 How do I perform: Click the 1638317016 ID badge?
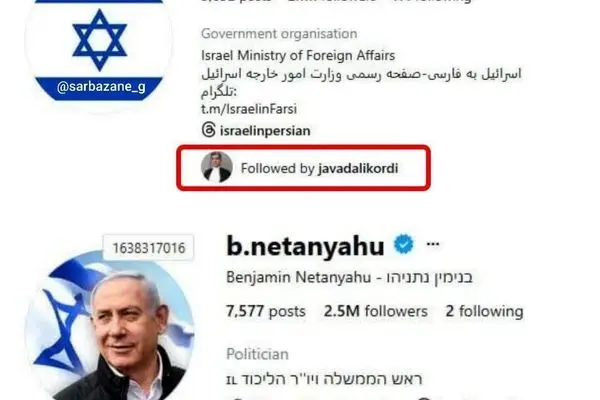click(148, 248)
